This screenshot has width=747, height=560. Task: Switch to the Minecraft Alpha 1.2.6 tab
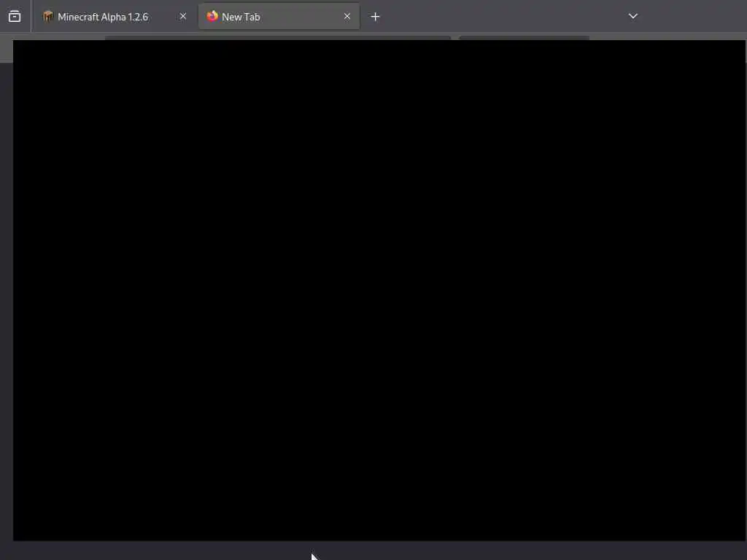click(115, 17)
